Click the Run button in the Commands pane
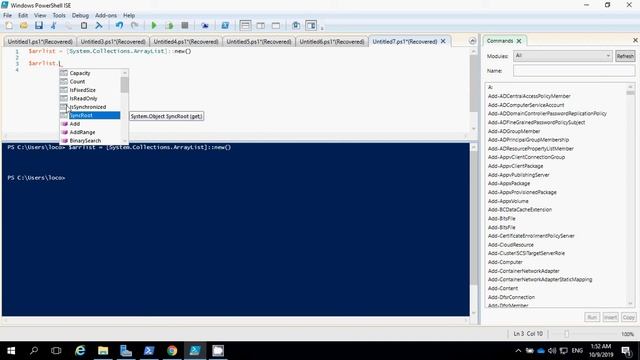The height and width of the screenshot is (360, 640). point(592,317)
